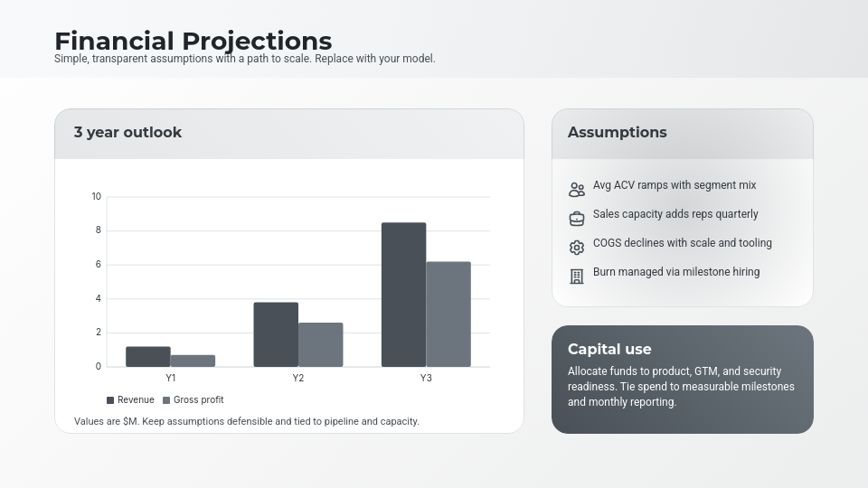Viewport: 868px width, 488px height.
Task: Click the Assumptions panel heading
Action: tap(617, 133)
